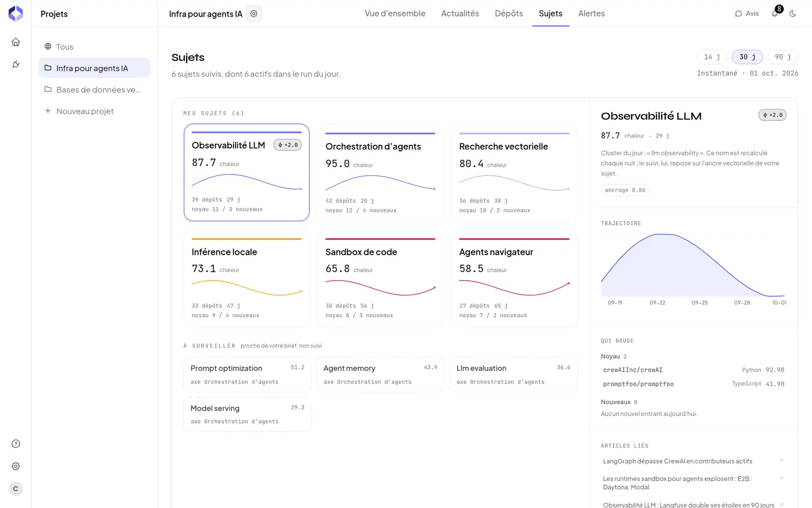Open the integrations plug icon

pos(16,65)
